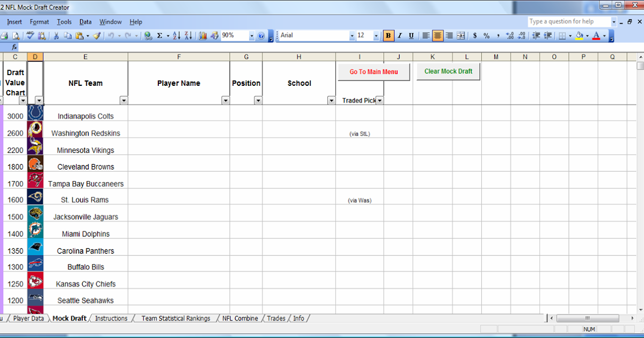Click the AutoSum sigma icon
The width and height of the screenshot is (644, 338).
pyautogui.click(x=159, y=35)
